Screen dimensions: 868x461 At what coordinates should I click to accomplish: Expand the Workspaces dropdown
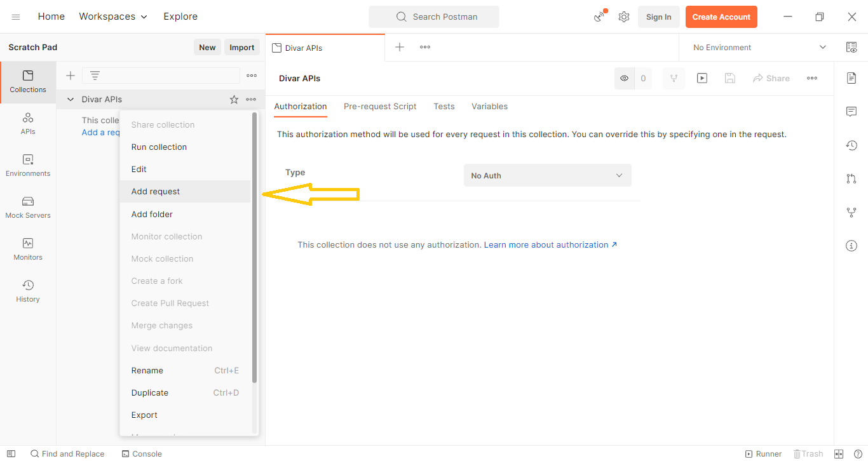pyautogui.click(x=113, y=17)
